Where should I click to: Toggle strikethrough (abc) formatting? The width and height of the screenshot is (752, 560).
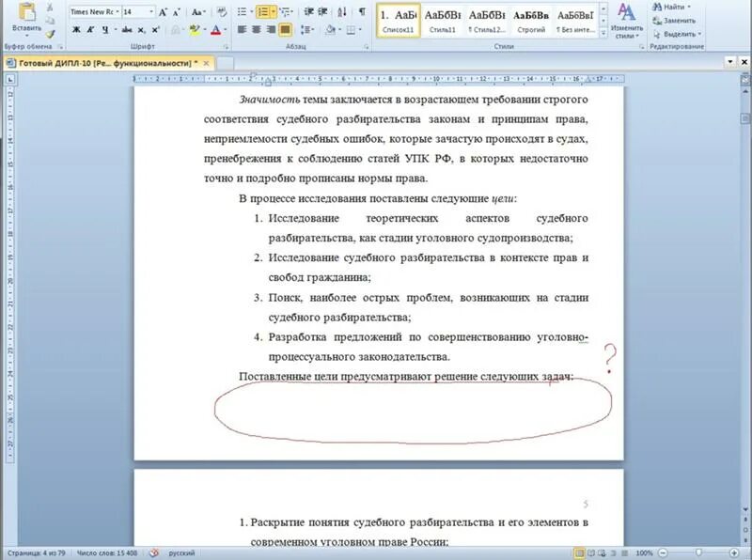point(127,30)
